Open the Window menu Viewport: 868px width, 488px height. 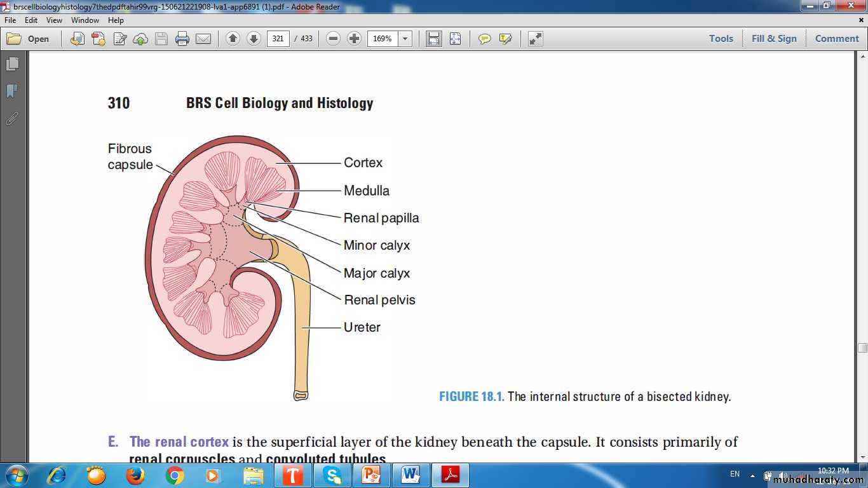tap(85, 20)
